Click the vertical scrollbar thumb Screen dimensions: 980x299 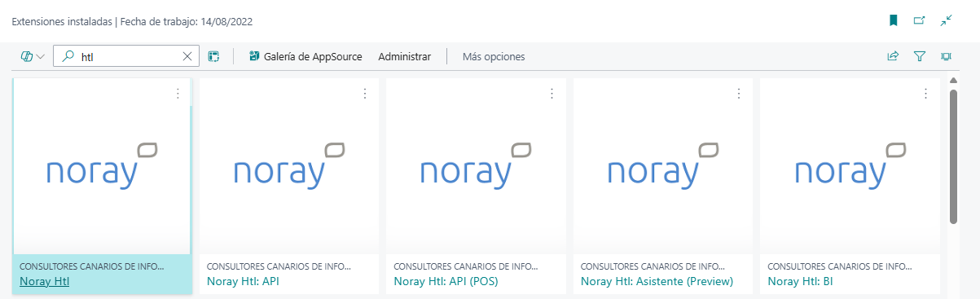click(x=954, y=156)
